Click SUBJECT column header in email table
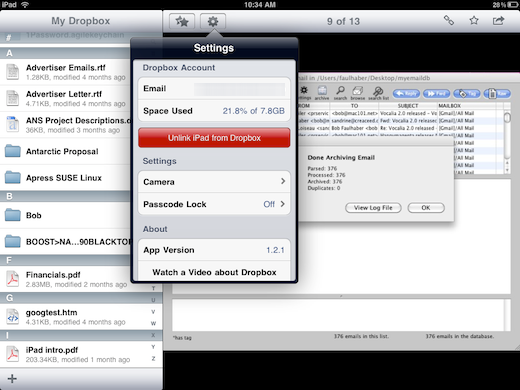This screenshot has height=390, width=520. [x=408, y=106]
